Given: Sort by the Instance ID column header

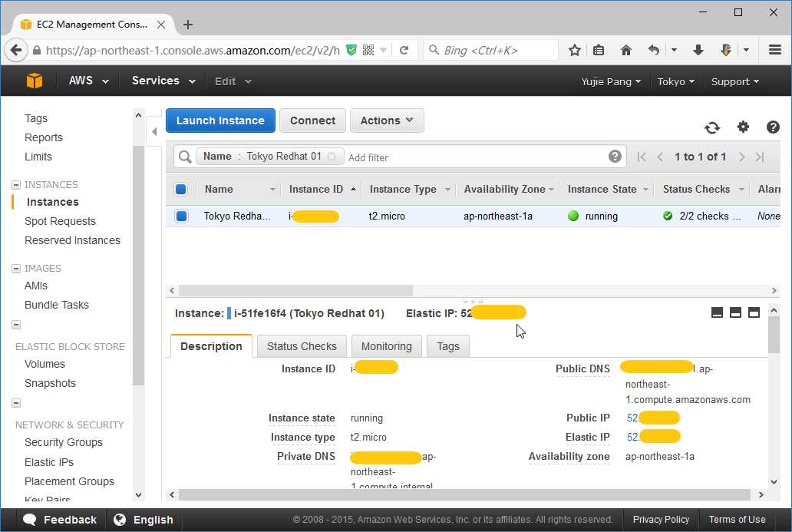Looking at the screenshot, I should (x=322, y=190).
